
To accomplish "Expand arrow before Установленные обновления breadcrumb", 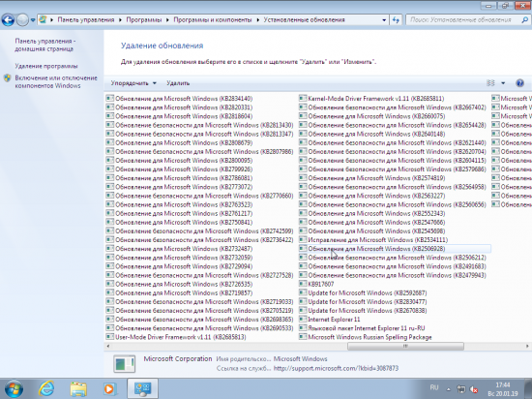I will pos(258,20).
